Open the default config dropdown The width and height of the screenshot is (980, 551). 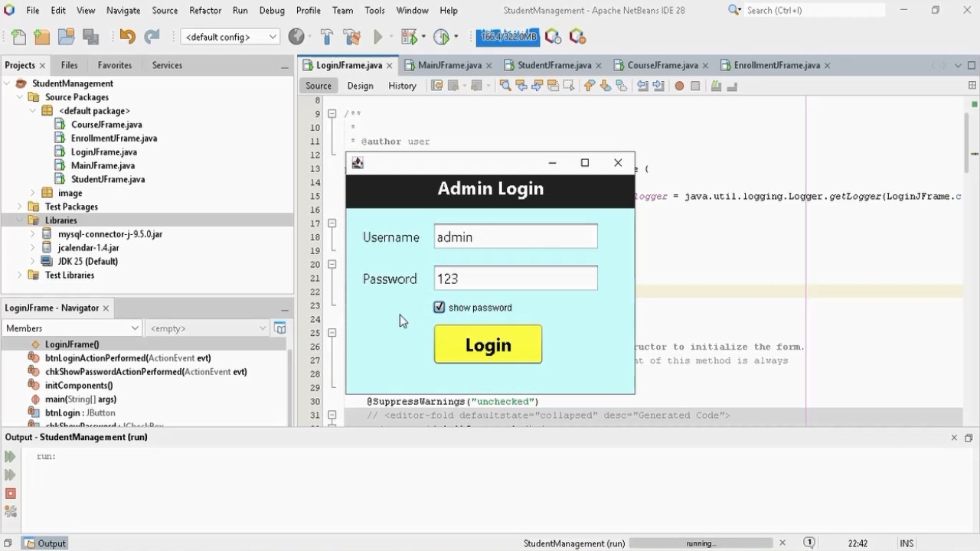pos(230,37)
